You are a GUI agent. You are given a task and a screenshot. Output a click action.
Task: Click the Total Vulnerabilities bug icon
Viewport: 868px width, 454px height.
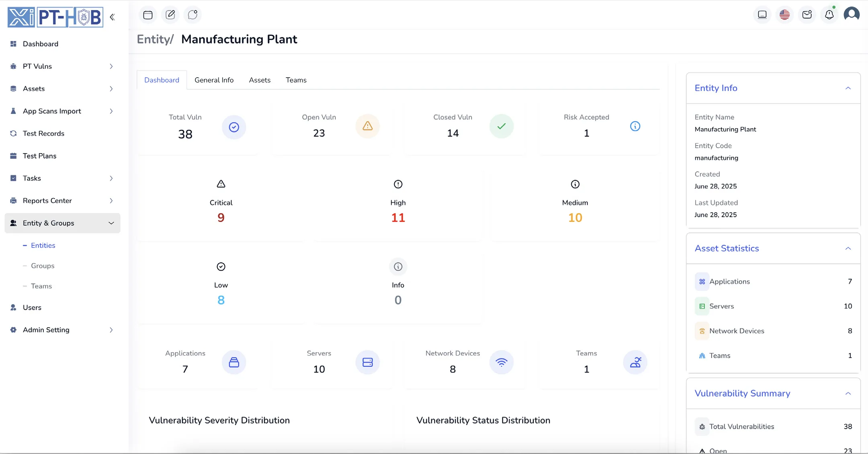tap(702, 427)
